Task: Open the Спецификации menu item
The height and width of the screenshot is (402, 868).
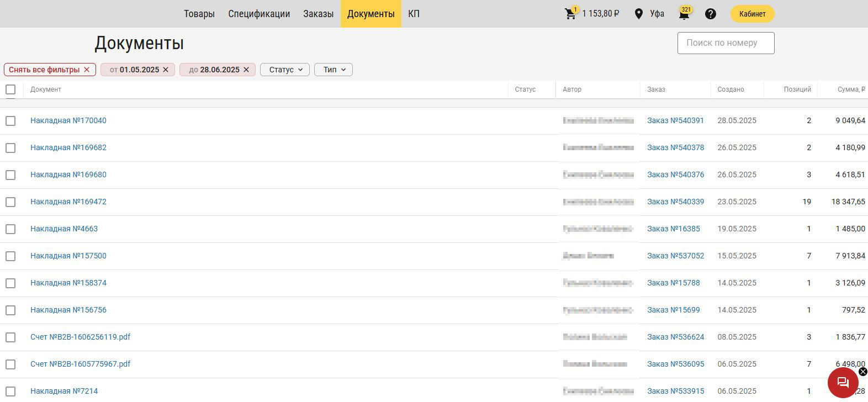Action: 259,14
